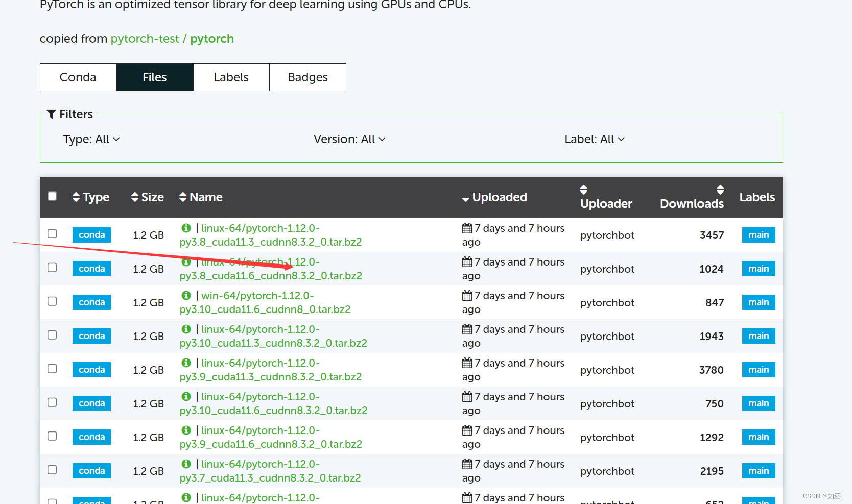This screenshot has width=852, height=504.
Task: Sort by Size column arrows
Action: point(135,197)
